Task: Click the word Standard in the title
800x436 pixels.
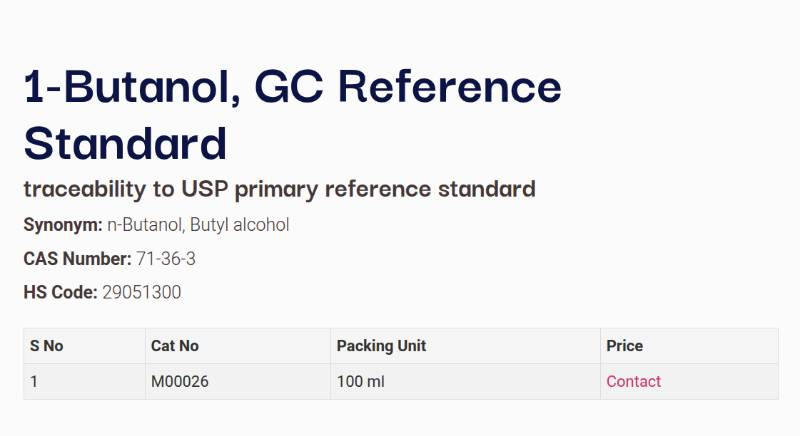Action: pyautogui.click(x=125, y=142)
